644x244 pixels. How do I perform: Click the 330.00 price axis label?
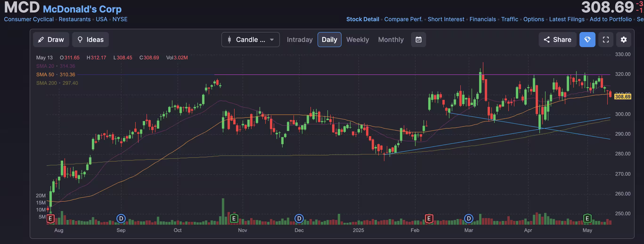pos(623,54)
